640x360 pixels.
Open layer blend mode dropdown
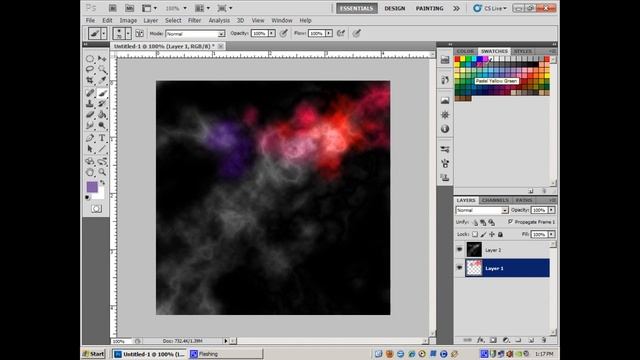point(482,210)
